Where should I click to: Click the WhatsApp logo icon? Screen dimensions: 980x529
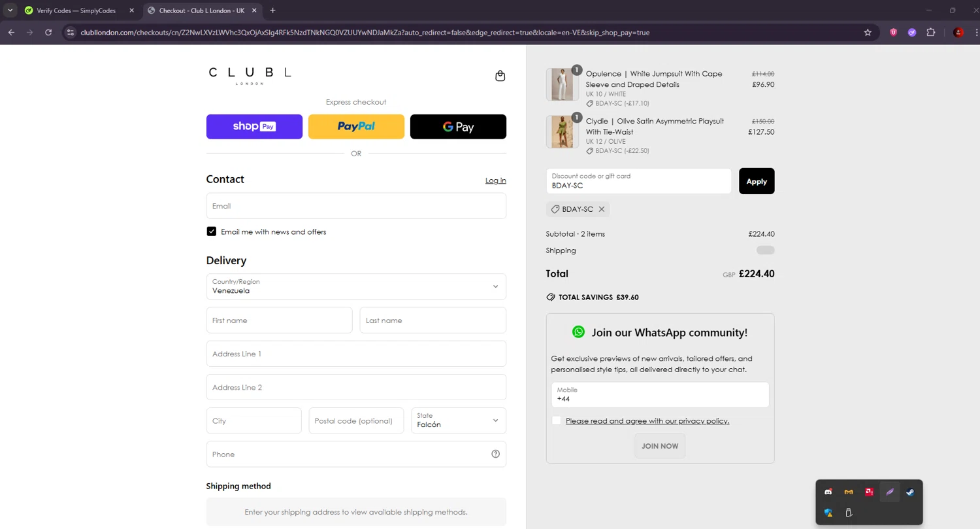tap(578, 332)
